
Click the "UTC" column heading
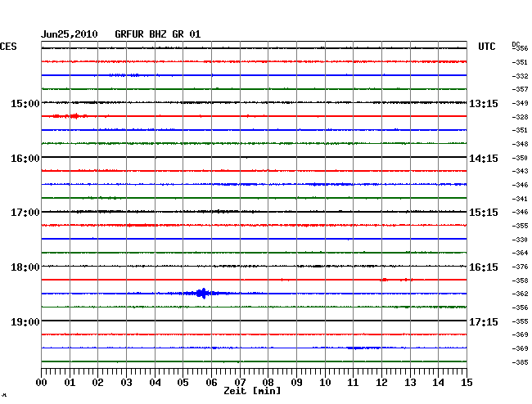pos(487,47)
